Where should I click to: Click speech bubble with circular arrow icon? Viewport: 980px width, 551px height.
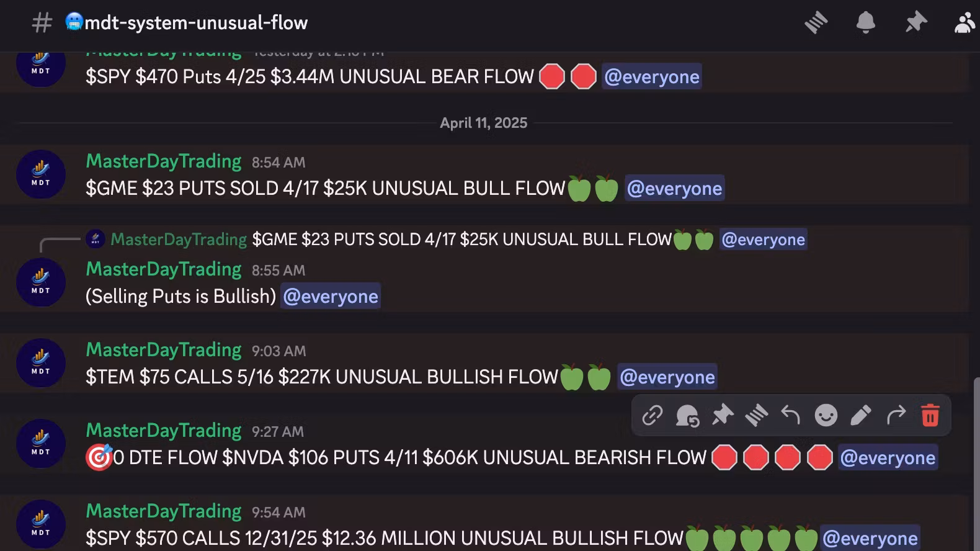(687, 415)
